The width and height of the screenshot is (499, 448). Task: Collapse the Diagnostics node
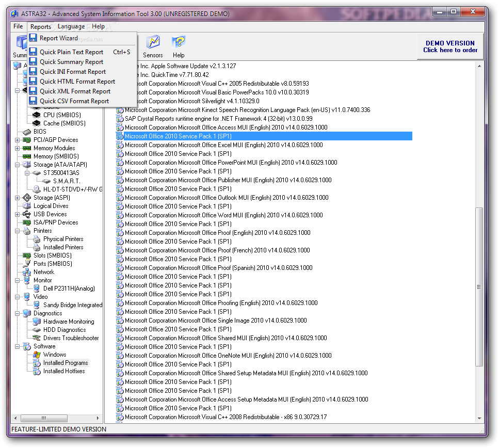17,313
